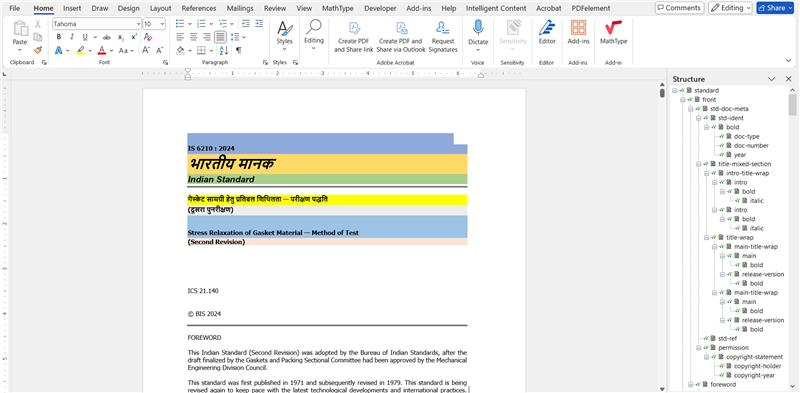Click the Dictate microphone icon
Screen dimensions: 800x393
(478, 28)
